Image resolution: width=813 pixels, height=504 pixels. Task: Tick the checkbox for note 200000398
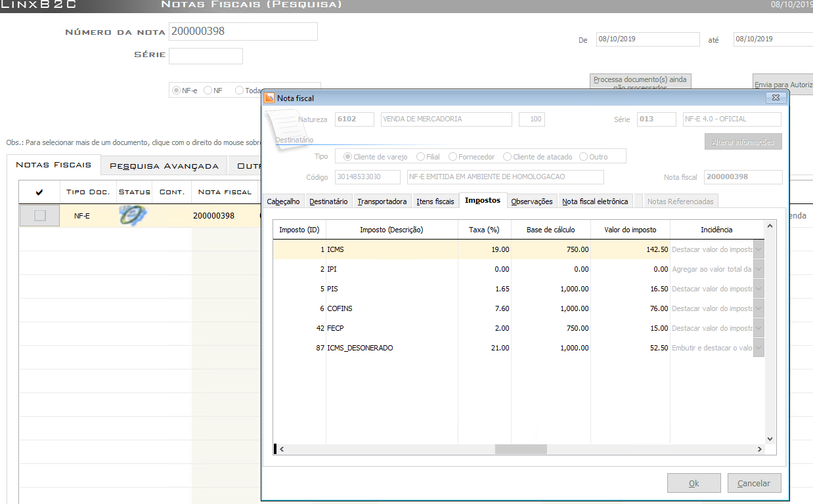tap(39, 216)
